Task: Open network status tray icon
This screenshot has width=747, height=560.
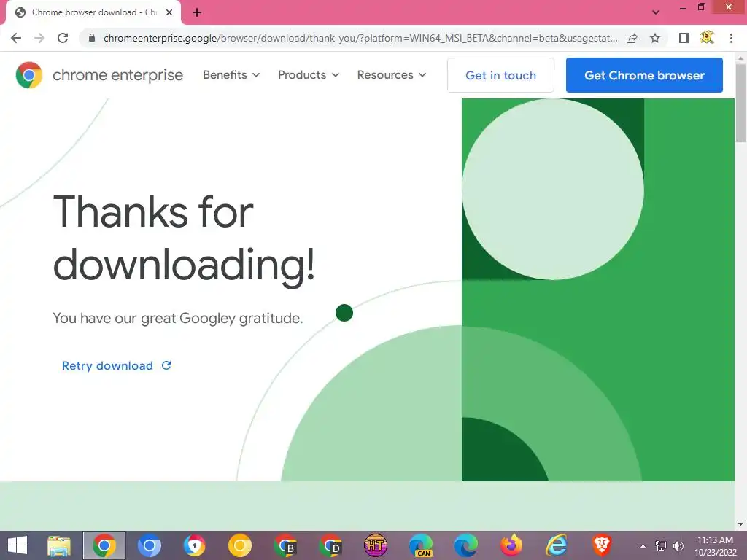Action: click(661, 546)
